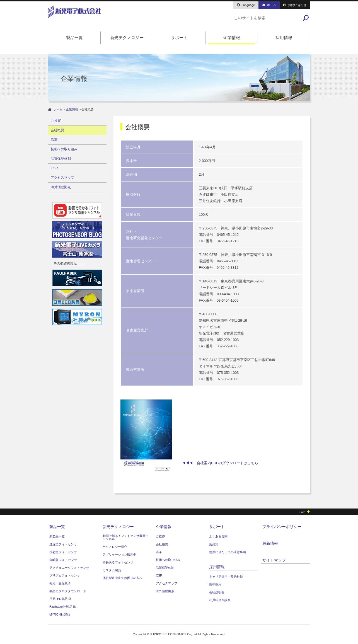Open footer 製品一覧 heading
The height and width of the screenshot is (644, 358).
pyautogui.click(x=57, y=527)
